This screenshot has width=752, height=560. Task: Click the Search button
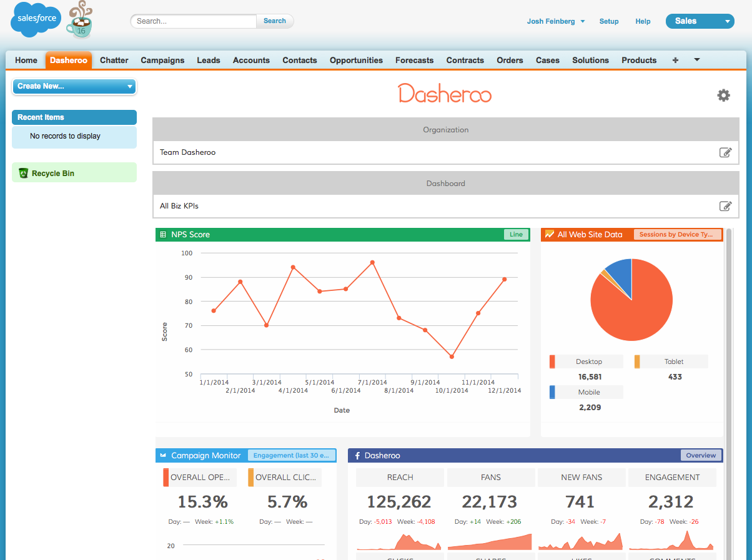click(x=274, y=21)
